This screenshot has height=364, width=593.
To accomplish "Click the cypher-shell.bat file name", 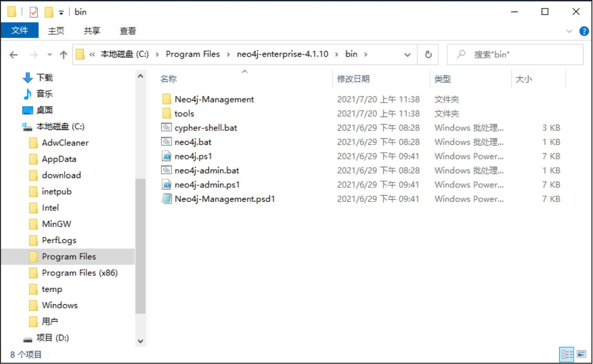I will pos(206,128).
